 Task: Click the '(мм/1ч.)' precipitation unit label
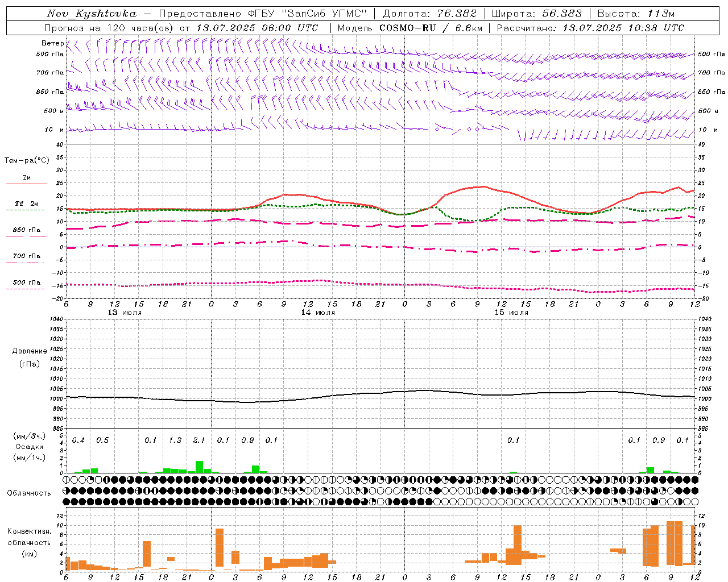(29, 458)
